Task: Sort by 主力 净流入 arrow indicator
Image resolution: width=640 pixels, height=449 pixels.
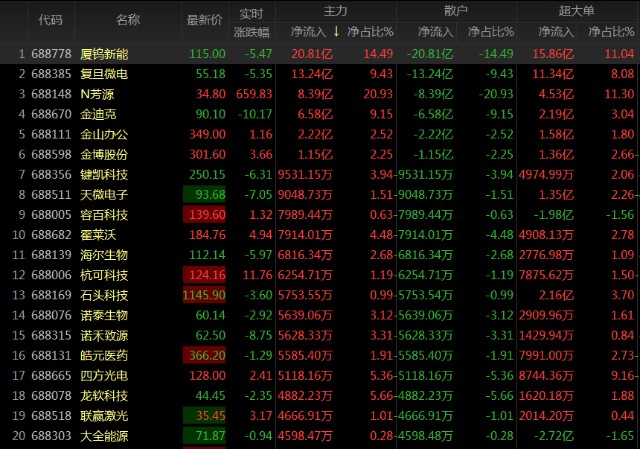Action: click(x=336, y=31)
